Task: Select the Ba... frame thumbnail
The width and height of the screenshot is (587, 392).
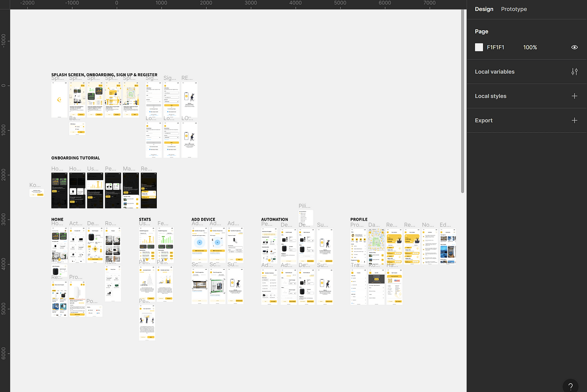Action: 77,128
